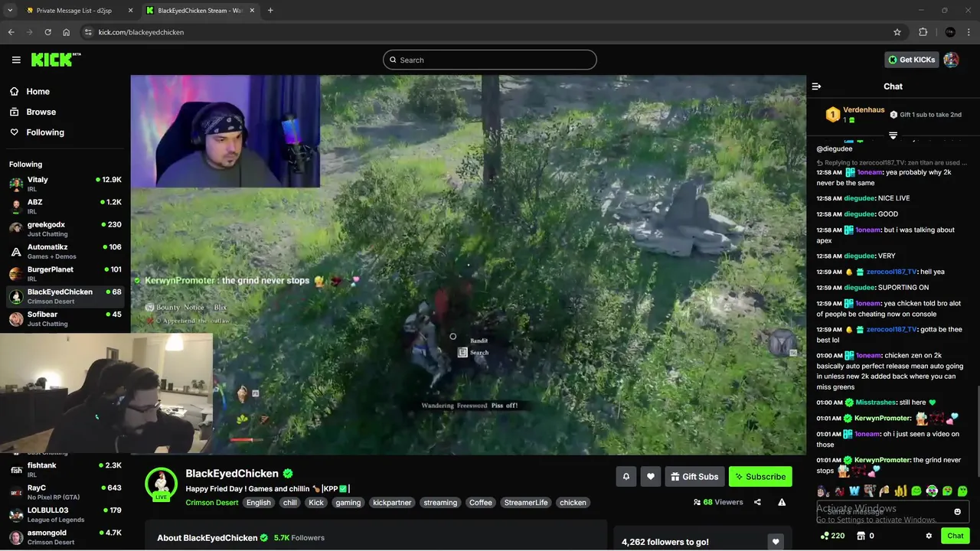The width and height of the screenshot is (980, 551).
Task: Select the gaming tag
Action: pos(348,503)
